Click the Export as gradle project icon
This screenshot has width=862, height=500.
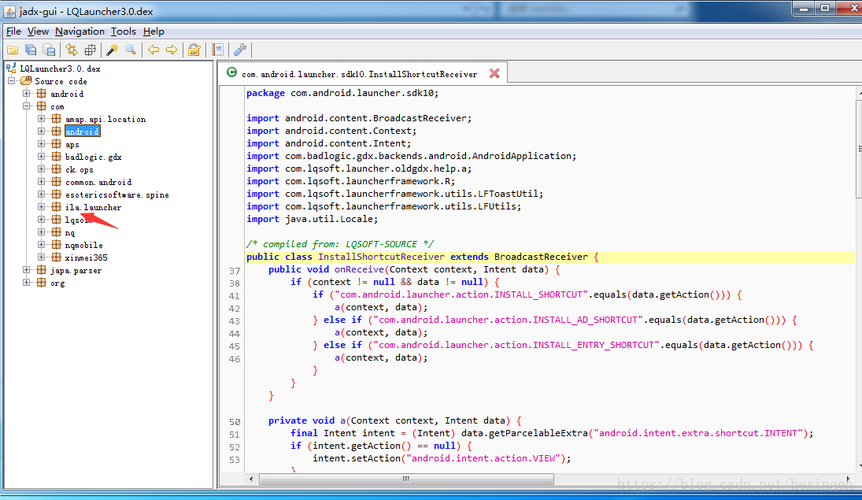[49, 50]
